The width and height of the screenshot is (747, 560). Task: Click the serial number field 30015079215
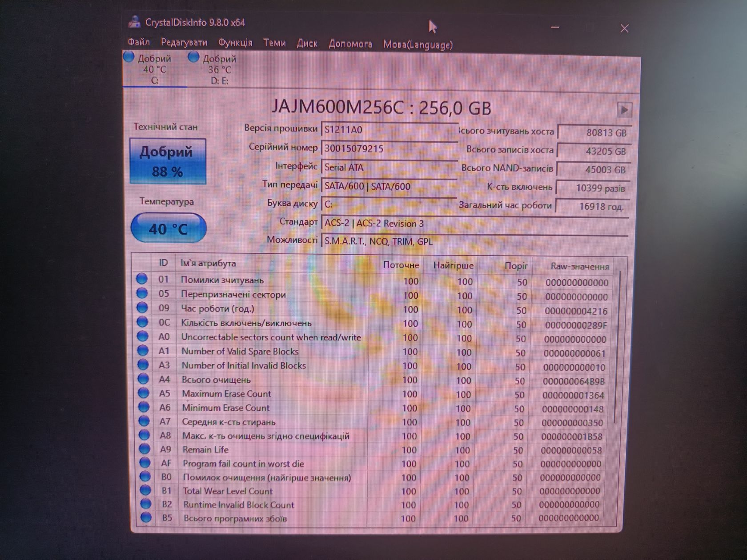point(389,148)
